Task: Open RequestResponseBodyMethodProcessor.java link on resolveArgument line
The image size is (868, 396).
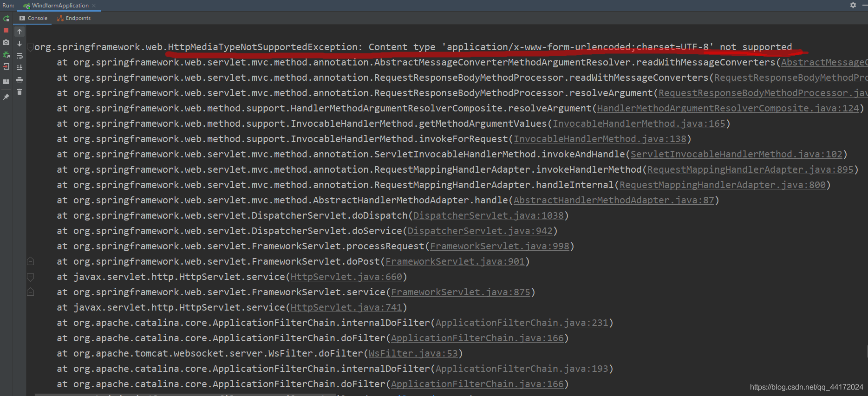Action: [763, 93]
